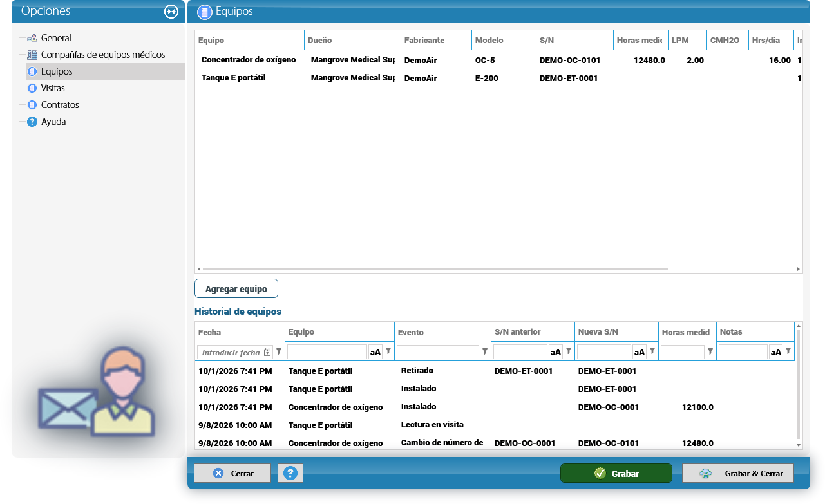Click the Grabar & Cerrar button
This screenshot has height=504, width=825.
click(738, 473)
